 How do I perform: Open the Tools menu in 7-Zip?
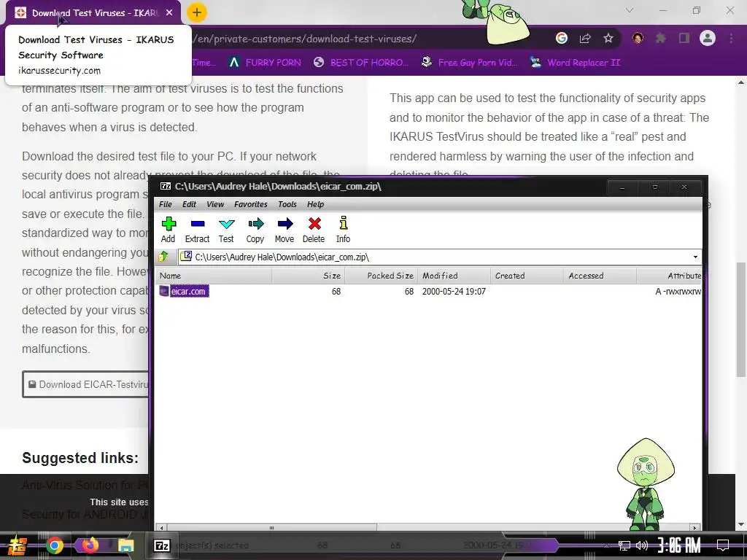click(x=287, y=204)
